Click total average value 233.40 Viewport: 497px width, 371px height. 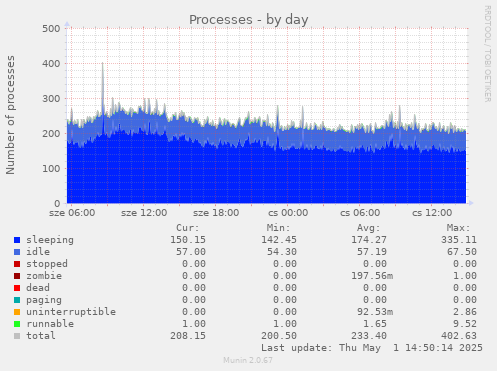click(369, 336)
